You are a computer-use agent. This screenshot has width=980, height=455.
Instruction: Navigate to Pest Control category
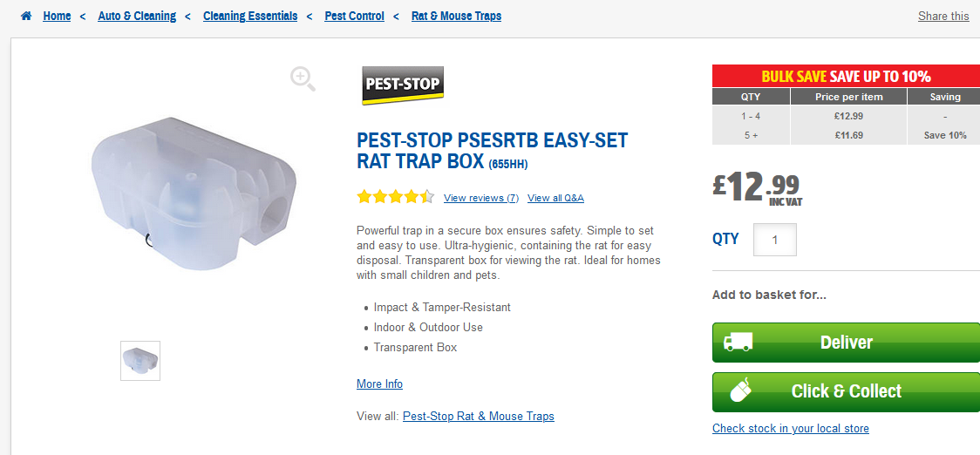[x=354, y=16]
